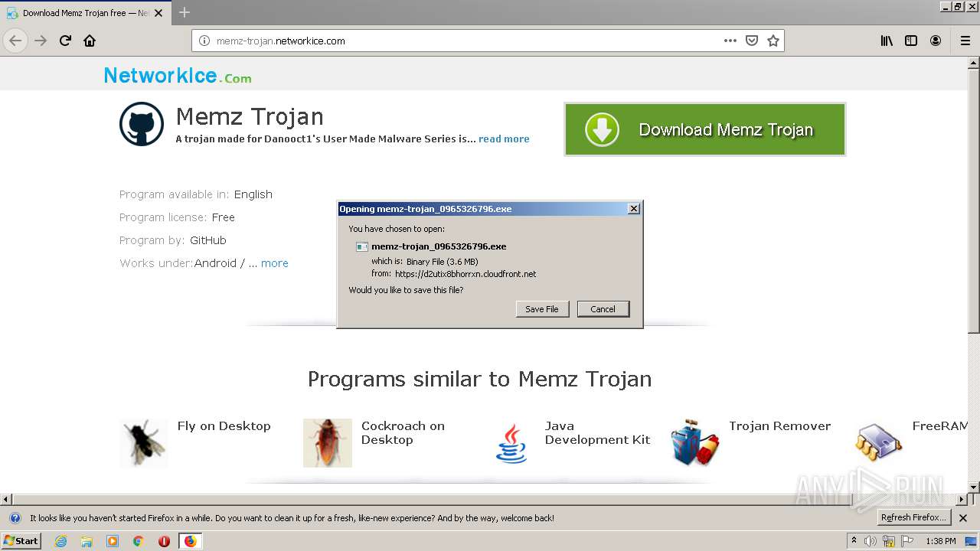Bookmark this page with star icon

point(773,41)
